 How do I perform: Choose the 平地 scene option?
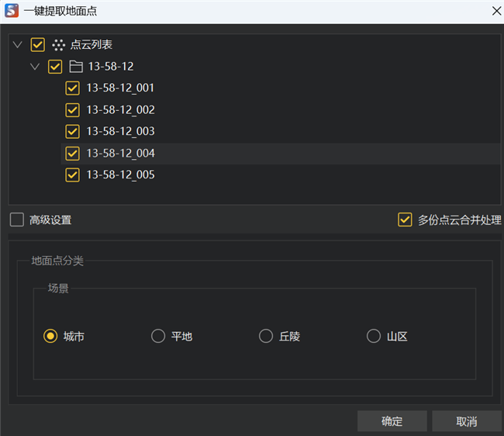(x=158, y=336)
